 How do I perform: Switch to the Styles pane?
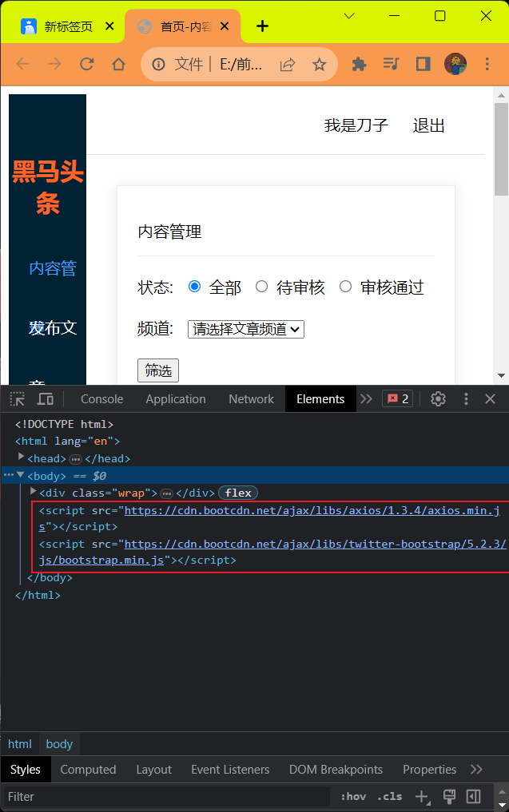[26, 770]
